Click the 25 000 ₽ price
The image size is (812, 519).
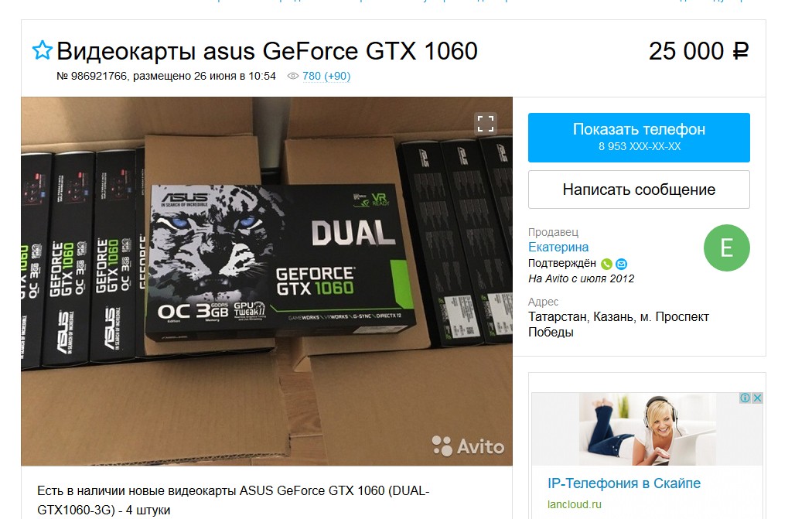[698, 51]
